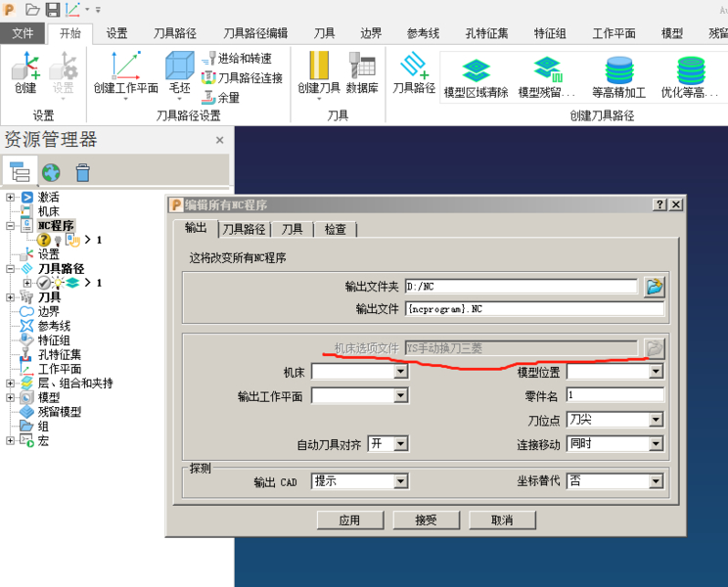This screenshot has height=587, width=728.
Task: Click the question-mark status icon of NC program 1
Action: point(44,240)
